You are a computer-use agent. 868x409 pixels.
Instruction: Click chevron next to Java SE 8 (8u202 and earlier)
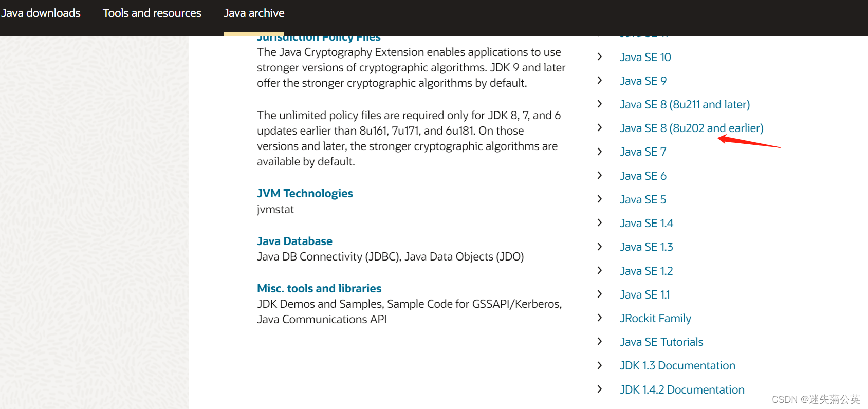point(599,127)
